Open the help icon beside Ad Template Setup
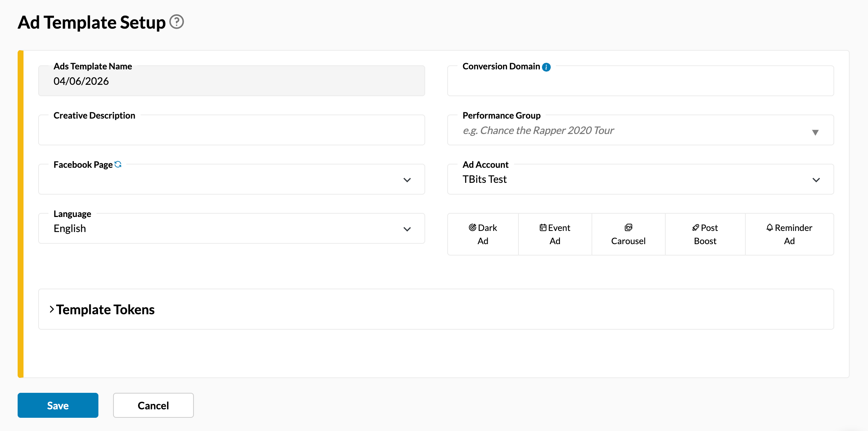Screen dimensions: 868x431 tap(177, 22)
